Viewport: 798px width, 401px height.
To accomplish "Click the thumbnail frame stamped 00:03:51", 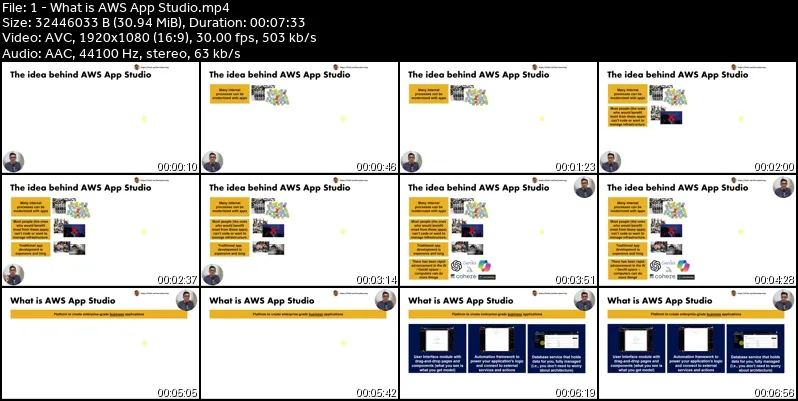I will click(x=498, y=231).
